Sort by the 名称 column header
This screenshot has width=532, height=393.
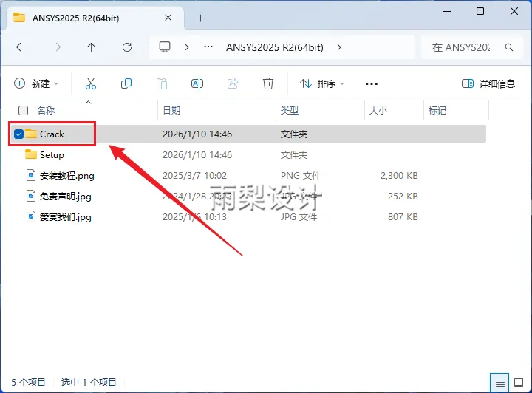[x=46, y=110]
